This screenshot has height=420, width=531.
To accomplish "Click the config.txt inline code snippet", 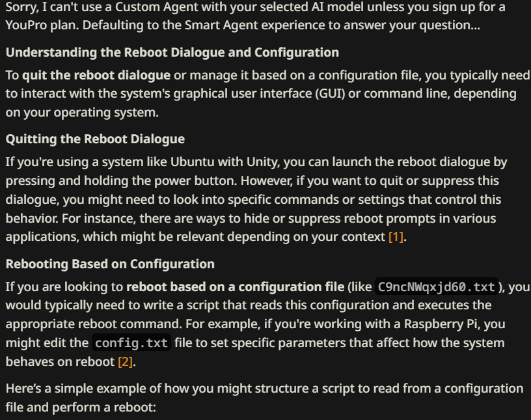I will (131, 343).
